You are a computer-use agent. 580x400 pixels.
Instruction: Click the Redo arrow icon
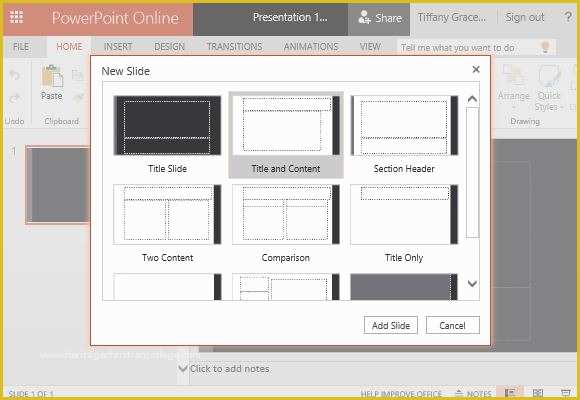click(15, 98)
